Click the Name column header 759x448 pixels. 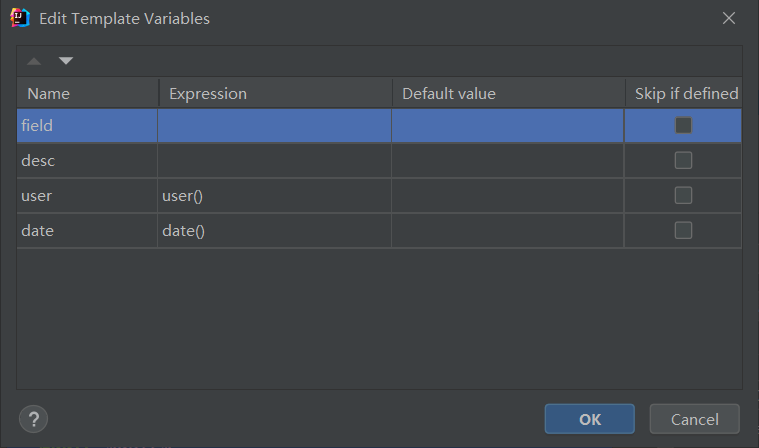87,94
